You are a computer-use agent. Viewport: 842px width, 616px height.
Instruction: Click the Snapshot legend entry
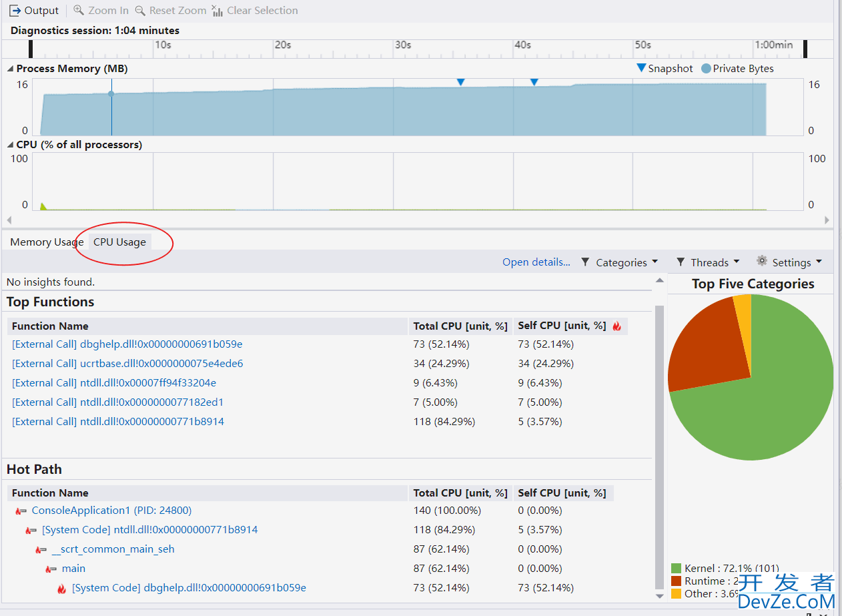pyautogui.click(x=665, y=69)
